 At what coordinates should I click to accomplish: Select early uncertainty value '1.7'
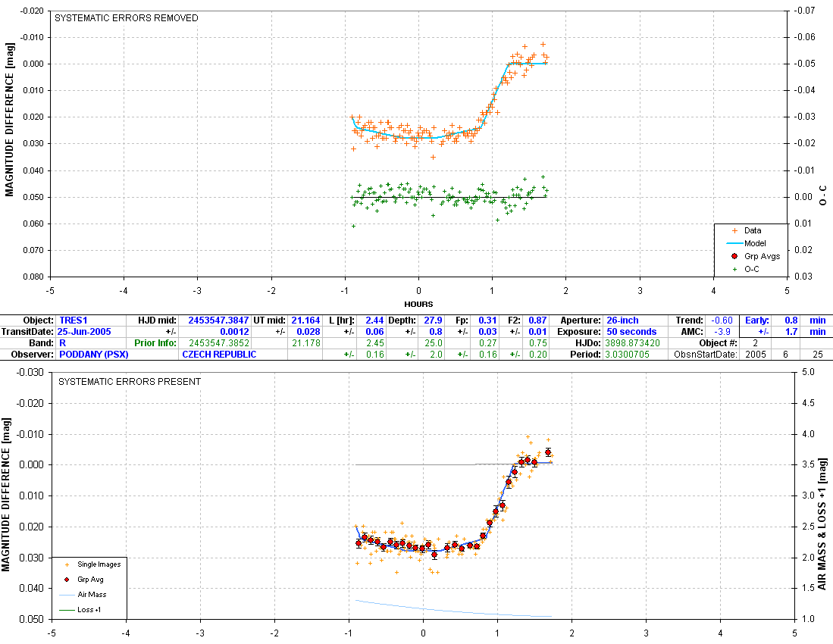tap(791, 332)
